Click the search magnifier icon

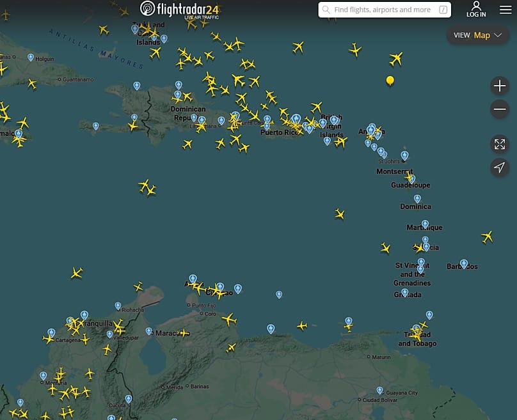(327, 10)
